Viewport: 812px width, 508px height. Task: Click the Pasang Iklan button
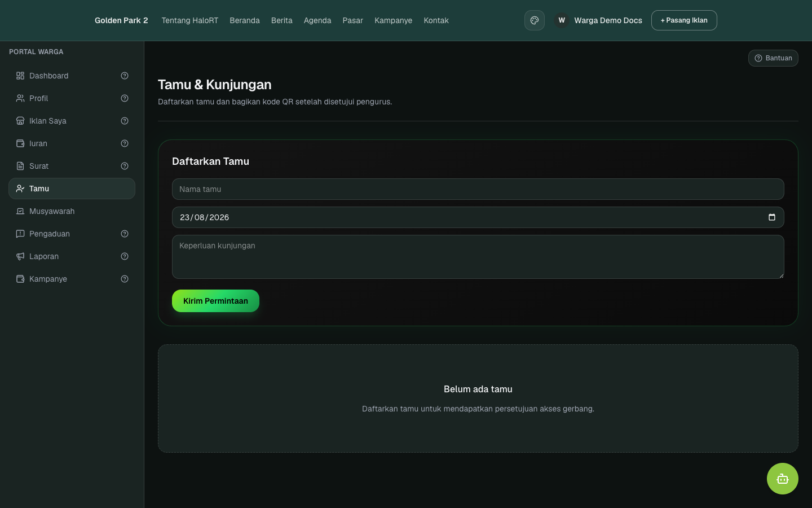(684, 20)
